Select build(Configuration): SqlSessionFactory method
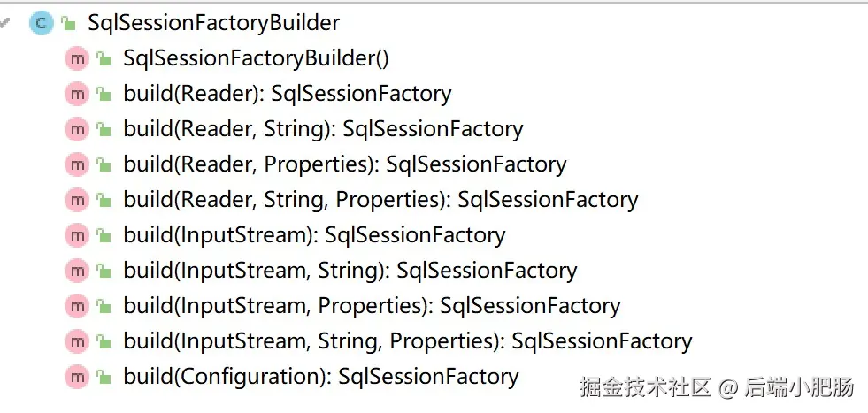The width and height of the screenshot is (868, 413). tap(320, 377)
